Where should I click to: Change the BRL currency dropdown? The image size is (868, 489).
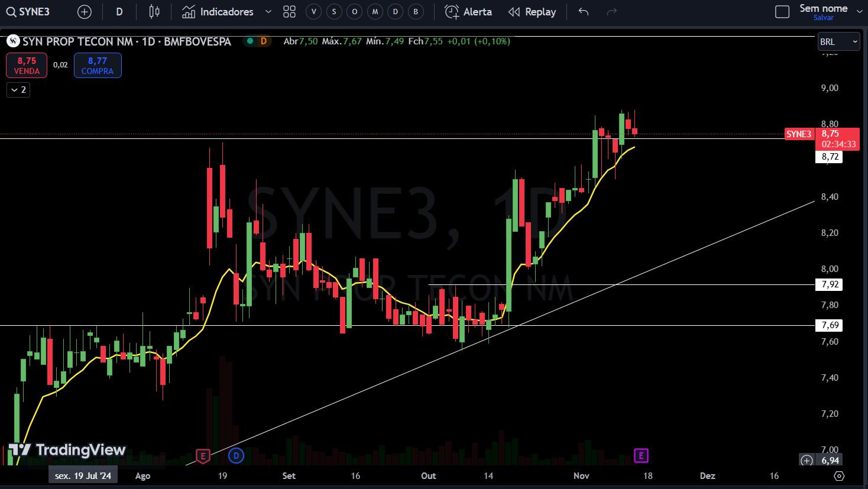[x=838, y=41]
